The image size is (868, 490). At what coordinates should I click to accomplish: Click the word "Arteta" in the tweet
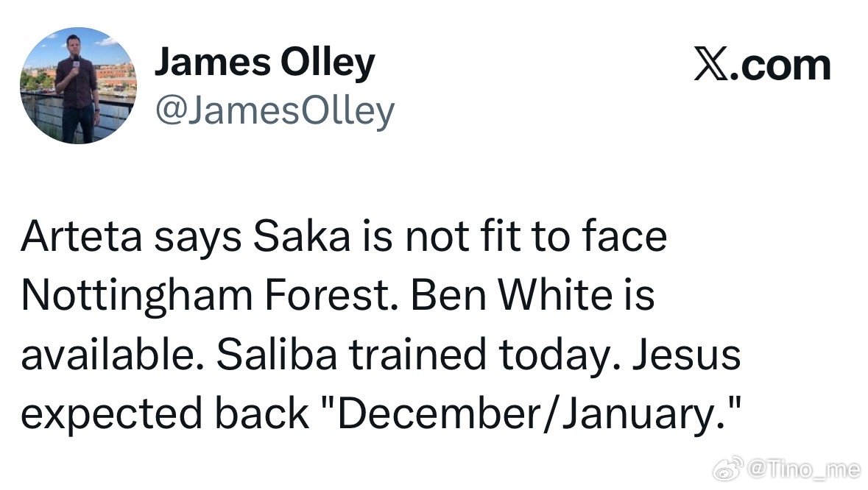82,236
